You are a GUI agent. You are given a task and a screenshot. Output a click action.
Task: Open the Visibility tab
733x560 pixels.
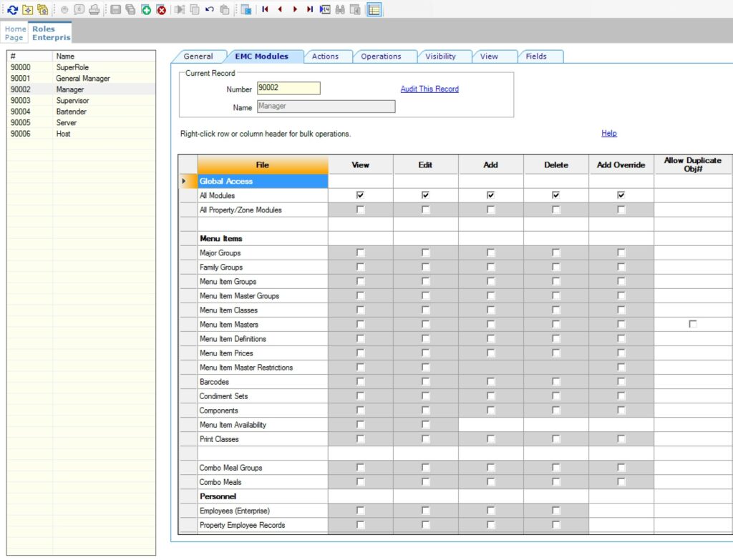point(440,57)
